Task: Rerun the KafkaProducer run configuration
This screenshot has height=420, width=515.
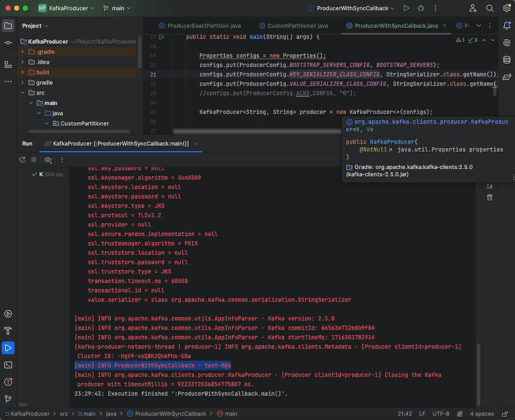Action: click(x=23, y=160)
